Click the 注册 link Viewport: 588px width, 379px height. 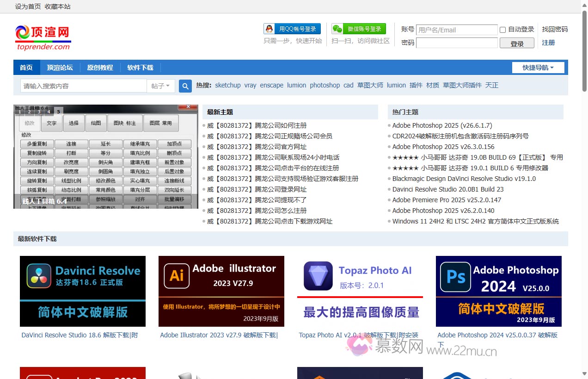click(548, 43)
